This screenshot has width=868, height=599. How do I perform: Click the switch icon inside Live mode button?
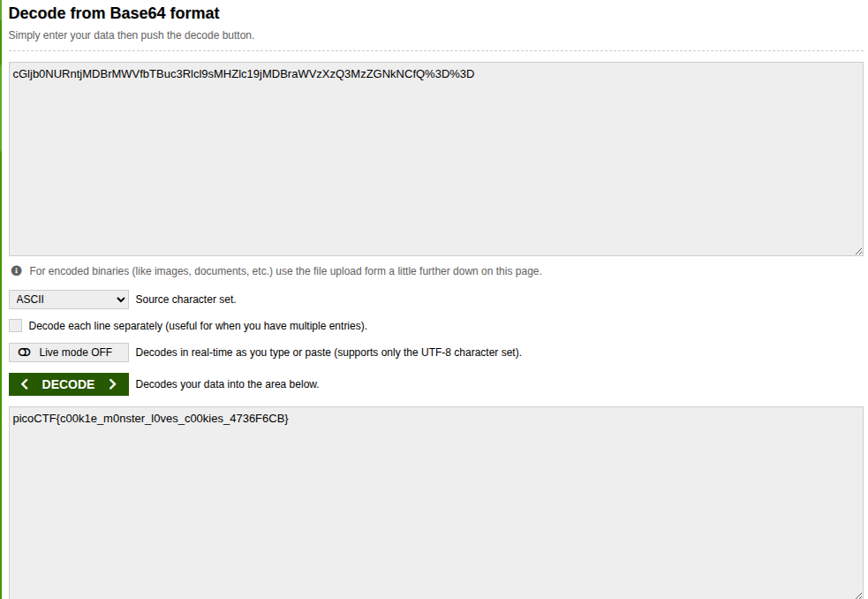tap(24, 353)
